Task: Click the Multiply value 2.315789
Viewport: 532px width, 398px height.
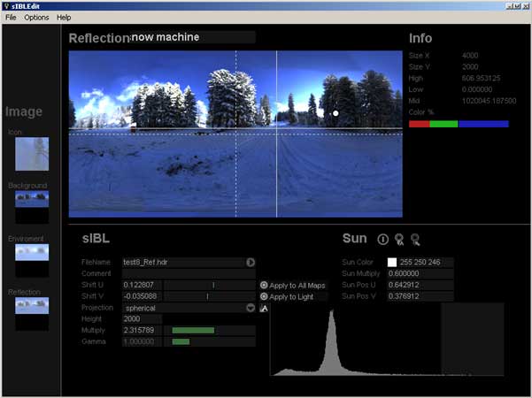Action: [x=142, y=330]
